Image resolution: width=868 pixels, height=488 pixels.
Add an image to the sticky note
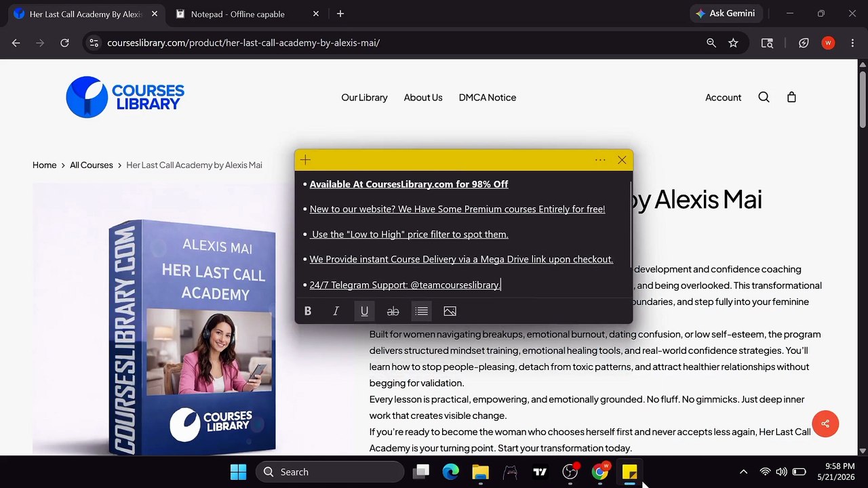(450, 311)
